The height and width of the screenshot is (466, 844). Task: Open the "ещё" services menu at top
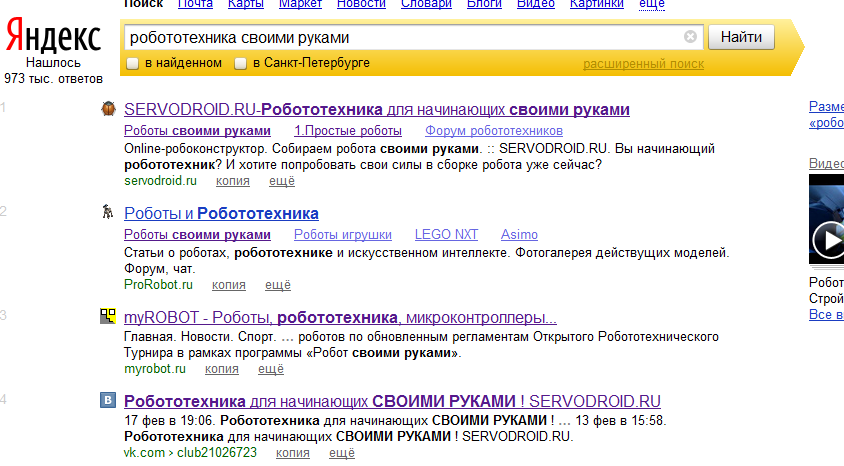651,4
